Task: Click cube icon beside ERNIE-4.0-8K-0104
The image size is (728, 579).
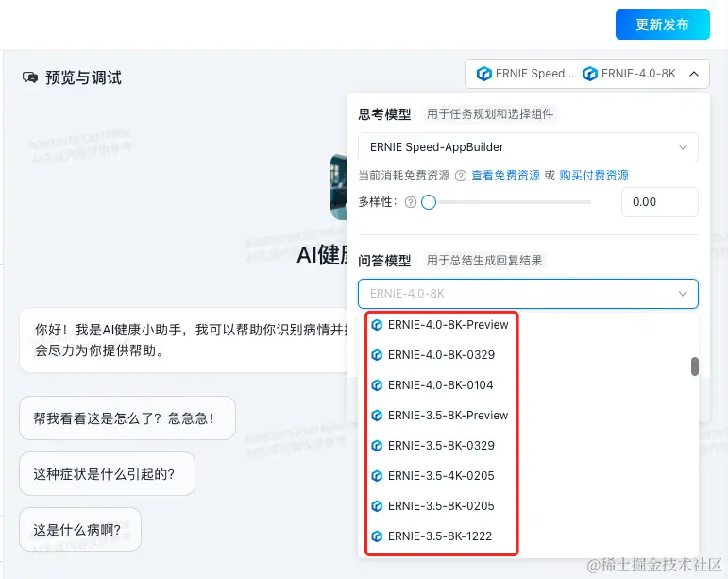Action: point(377,385)
